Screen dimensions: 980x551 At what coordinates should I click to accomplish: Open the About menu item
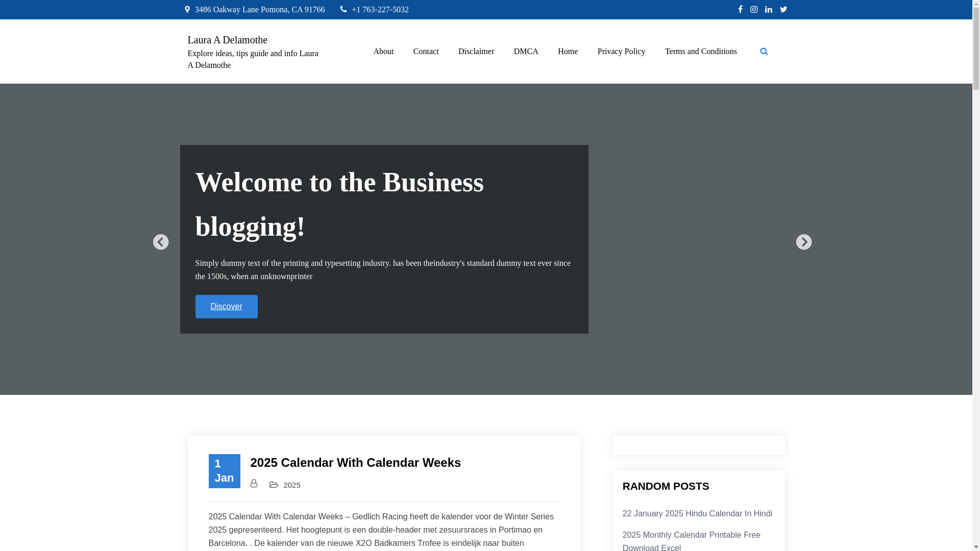(x=383, y=52)
